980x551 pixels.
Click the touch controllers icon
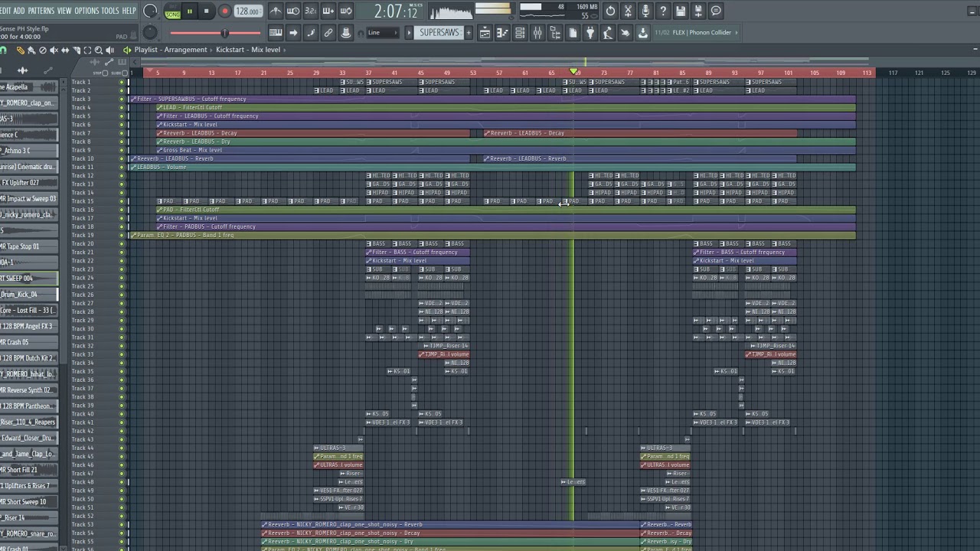pyautogui.click(x=626, y=32)
